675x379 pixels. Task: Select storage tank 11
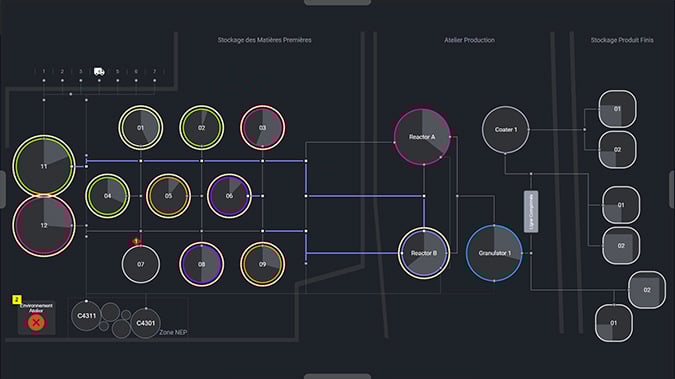[x=43, y=166]
